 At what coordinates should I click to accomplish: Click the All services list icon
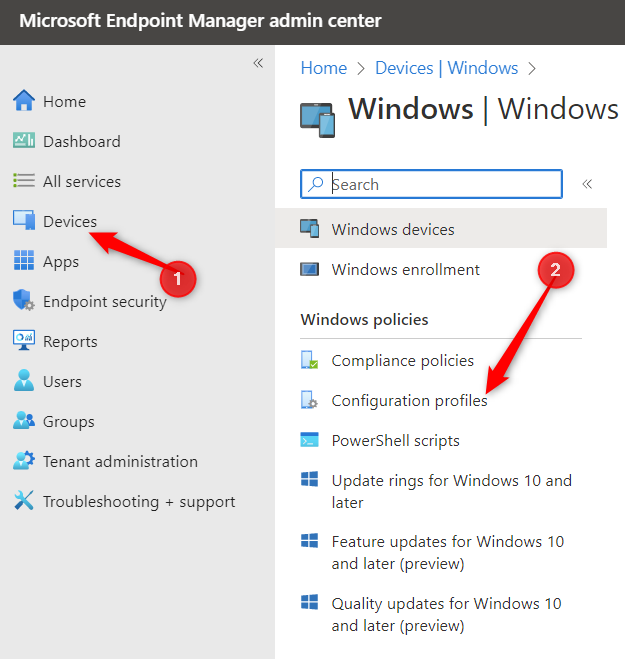click(24, 181)
